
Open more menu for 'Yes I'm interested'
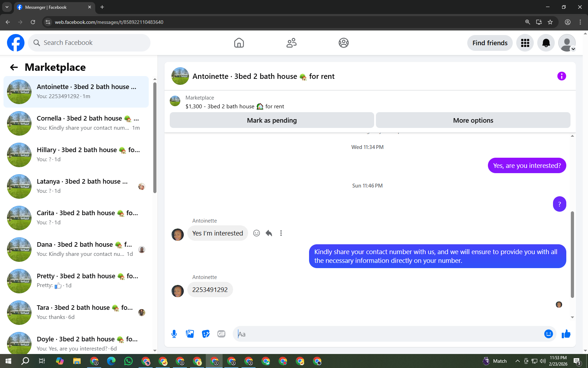click(281, 233)
